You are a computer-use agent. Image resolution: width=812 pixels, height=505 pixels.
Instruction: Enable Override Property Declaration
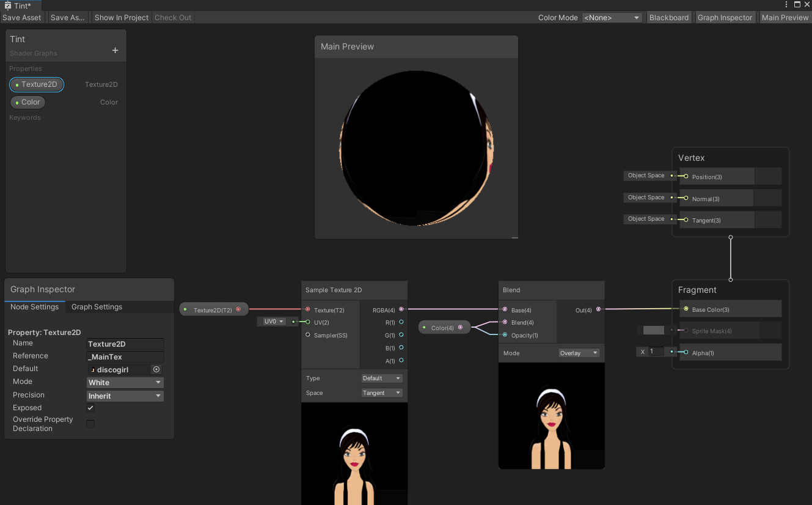(90, 424)
